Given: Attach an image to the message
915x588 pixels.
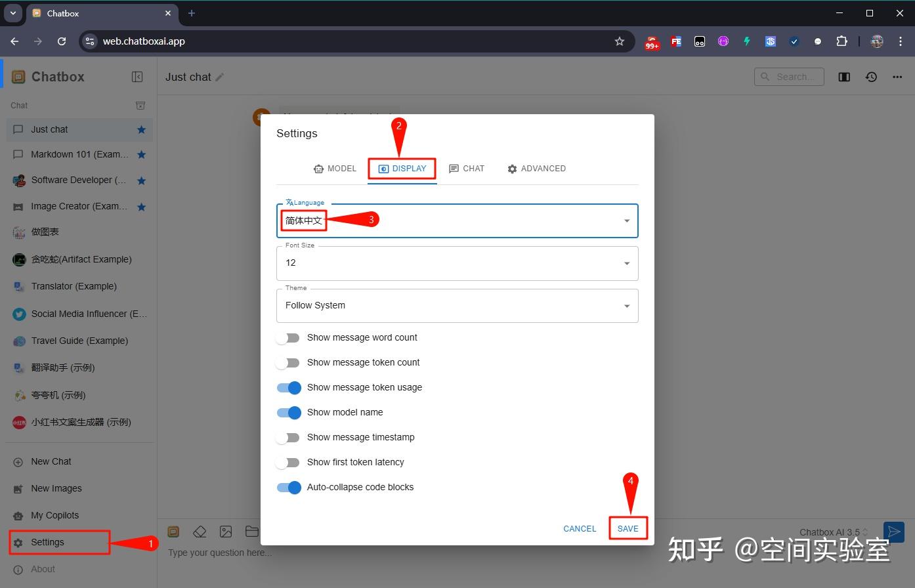Looking at the screenshot, I should pos(226,532).
